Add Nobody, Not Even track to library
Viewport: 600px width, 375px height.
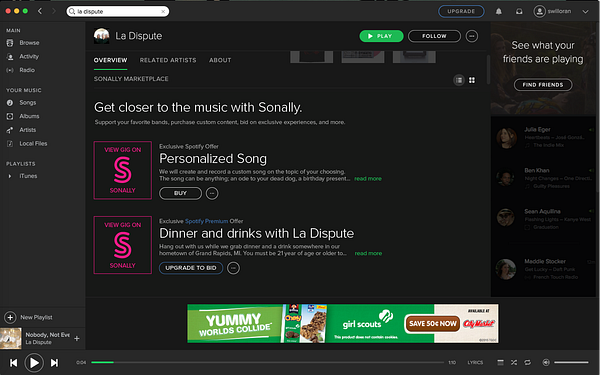point(77,338)
